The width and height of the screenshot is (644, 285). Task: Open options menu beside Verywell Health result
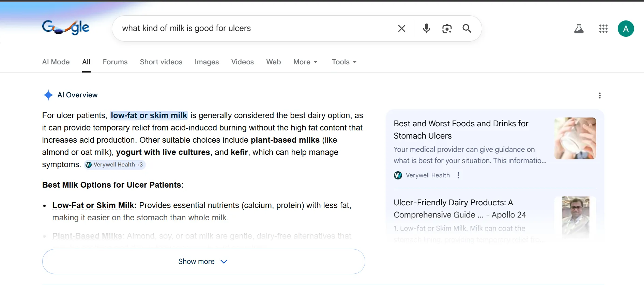click(458, 175)
